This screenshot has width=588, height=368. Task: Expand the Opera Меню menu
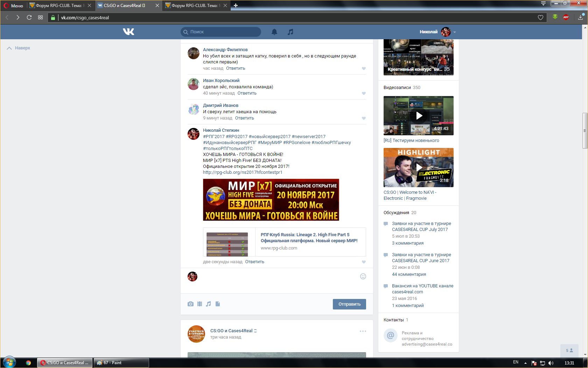click(x=13, y=6)
